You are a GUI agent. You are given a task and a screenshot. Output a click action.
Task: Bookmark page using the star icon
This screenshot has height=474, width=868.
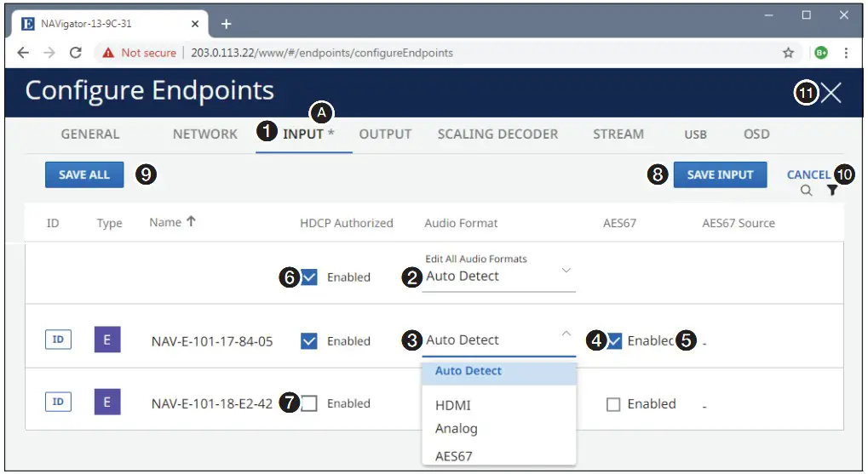[x=788, y=53]
